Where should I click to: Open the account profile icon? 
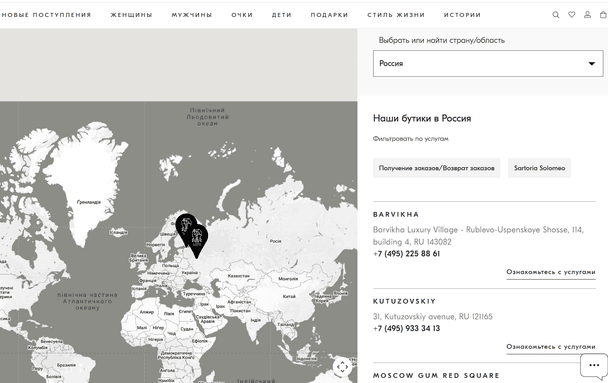click(587, 15)
